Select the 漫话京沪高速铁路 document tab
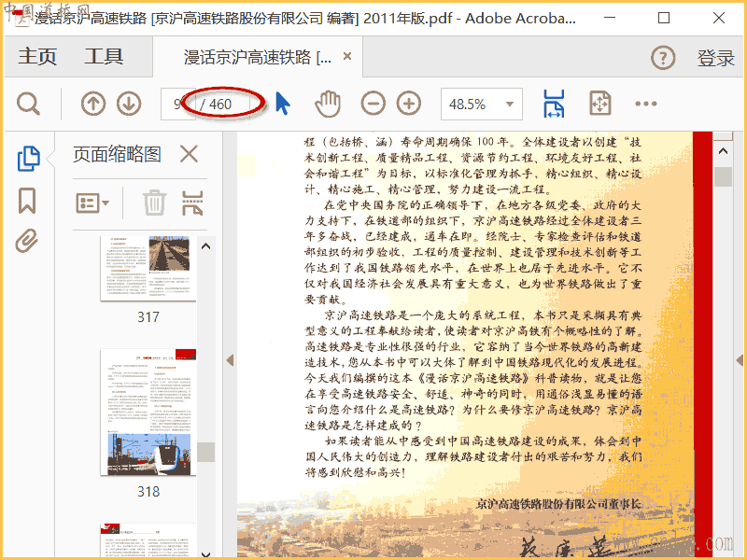 tap(258, 58)
